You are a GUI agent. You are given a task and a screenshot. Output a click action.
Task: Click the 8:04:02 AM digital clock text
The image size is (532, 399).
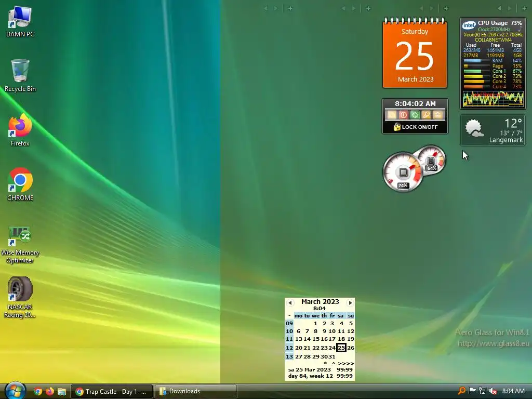tap(415, 103)
